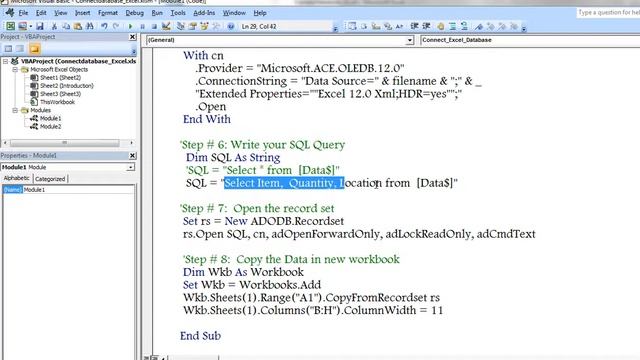Click the Copy icon in toolbar

pyautogui.click(x=66, y=27)
